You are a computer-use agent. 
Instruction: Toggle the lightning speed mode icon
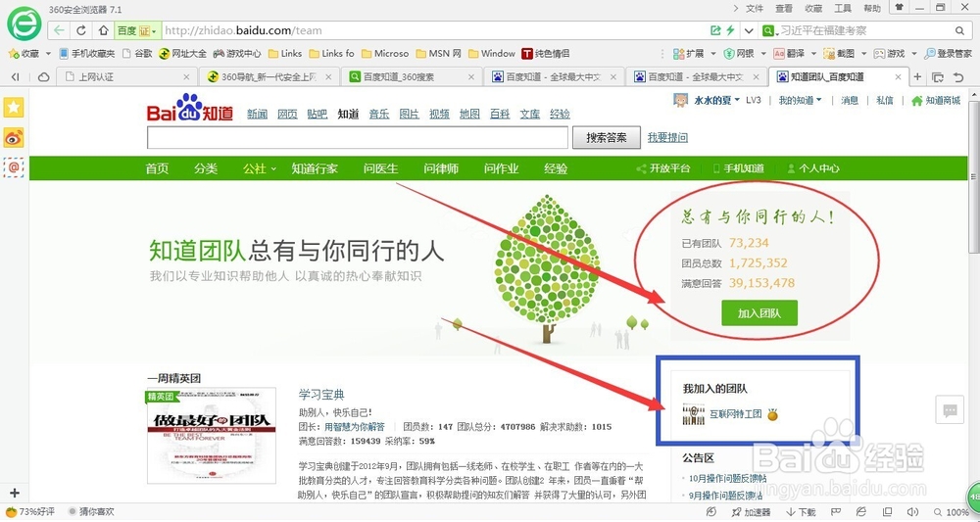coord(730,30)
